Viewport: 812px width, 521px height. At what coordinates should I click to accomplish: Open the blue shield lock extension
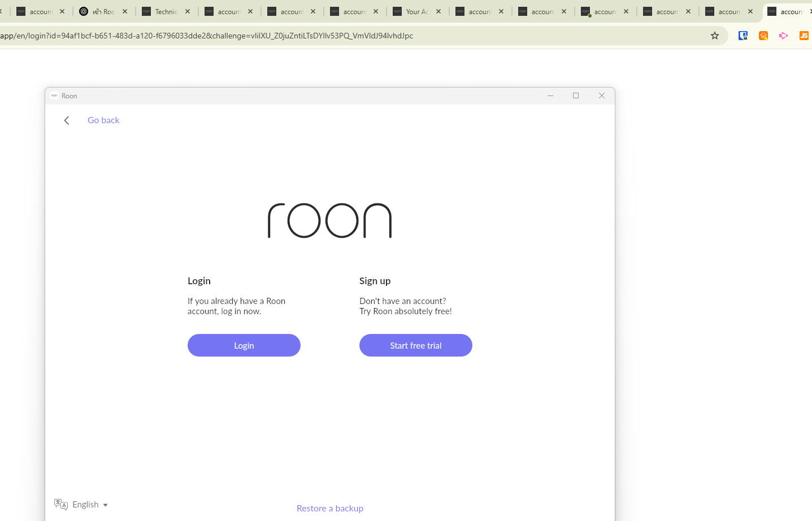point(743,36)
